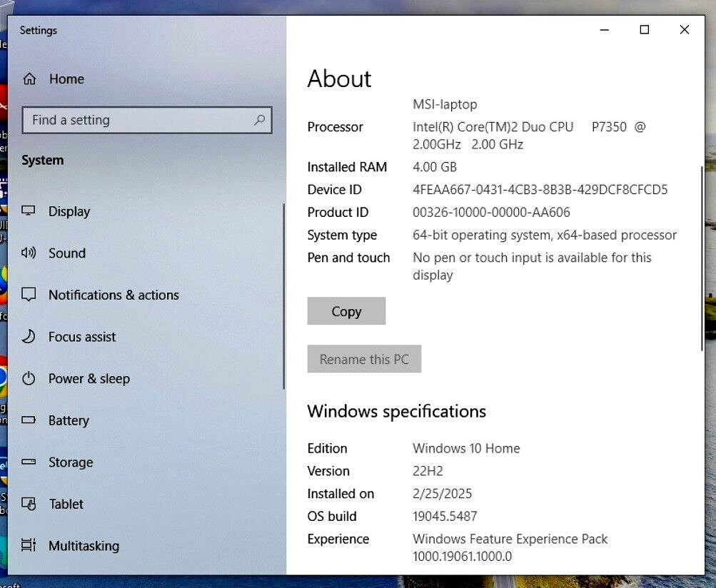Click the "Experience" label

(x=338, y=539)
